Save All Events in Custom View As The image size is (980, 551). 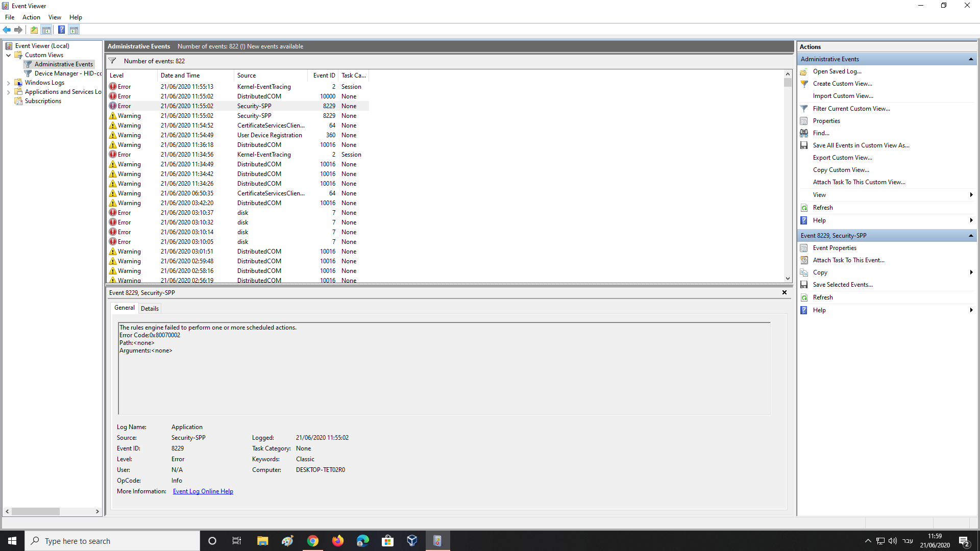click(861, 145)
